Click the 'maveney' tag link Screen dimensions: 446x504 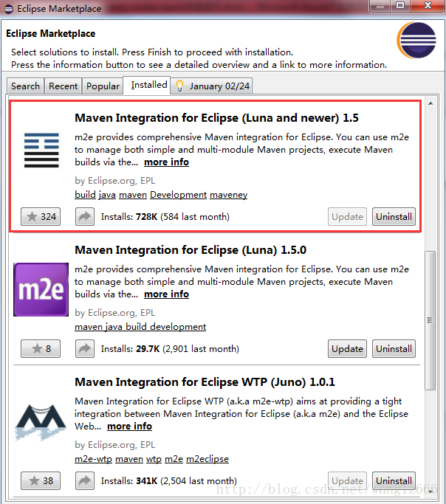click(229, 195)
